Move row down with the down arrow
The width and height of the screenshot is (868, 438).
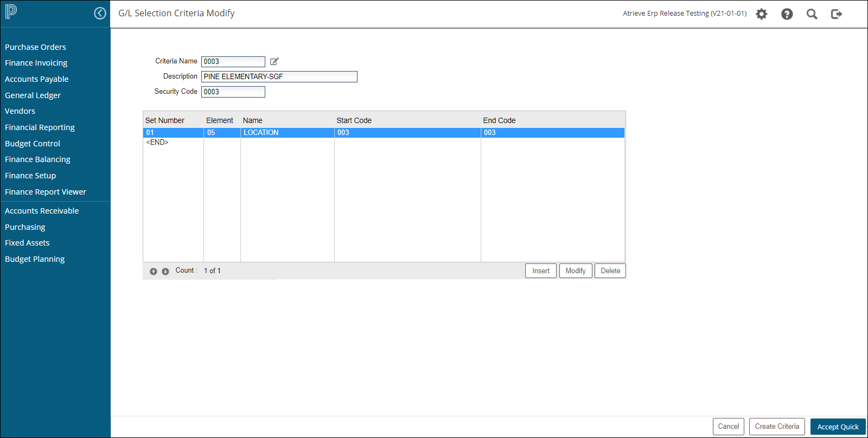click(165, 271)
